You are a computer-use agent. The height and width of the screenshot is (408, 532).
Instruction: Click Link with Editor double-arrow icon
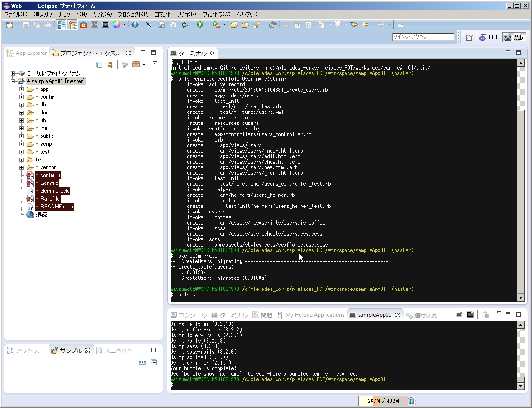pyautogui.click(x=110, y=65)
